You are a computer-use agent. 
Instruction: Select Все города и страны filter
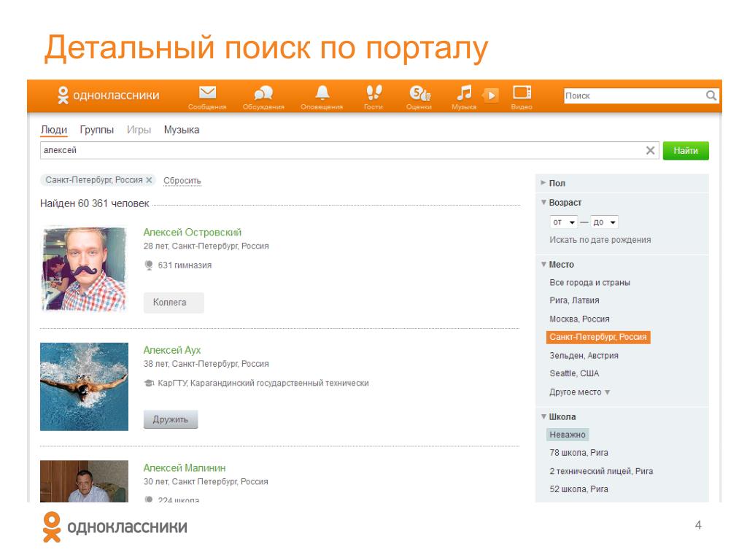[589, 282]
